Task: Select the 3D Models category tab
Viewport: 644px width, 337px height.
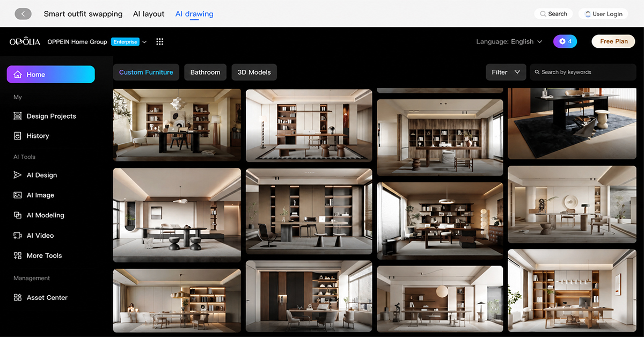Action: point(254,72)
